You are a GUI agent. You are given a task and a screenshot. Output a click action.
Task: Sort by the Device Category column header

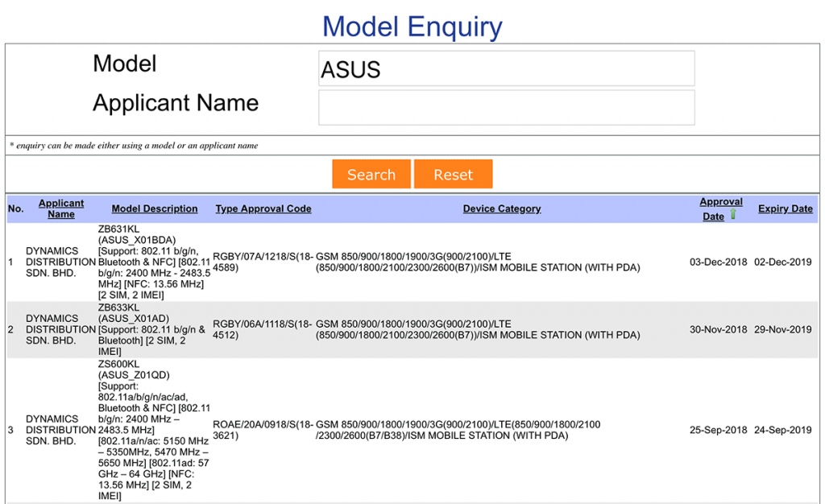pos(502,209)
